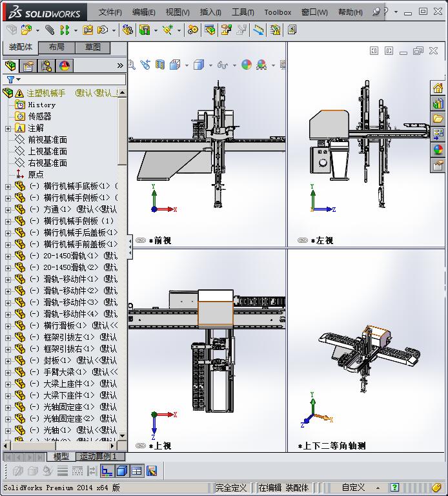Screen dimensions: 448x496
Task: Click the feature tree horizontal scrollbar right arrow
Action: 112,446
